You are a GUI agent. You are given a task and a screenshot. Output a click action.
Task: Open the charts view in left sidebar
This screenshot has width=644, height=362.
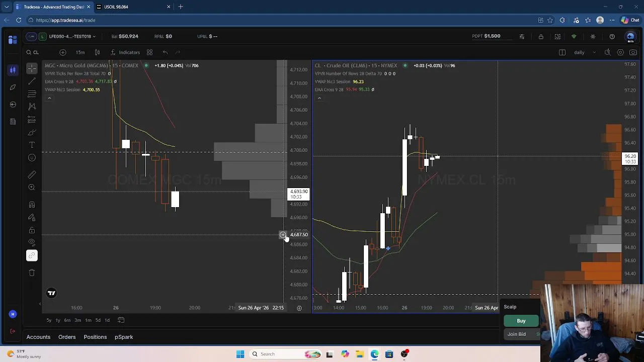coord(13,70)
